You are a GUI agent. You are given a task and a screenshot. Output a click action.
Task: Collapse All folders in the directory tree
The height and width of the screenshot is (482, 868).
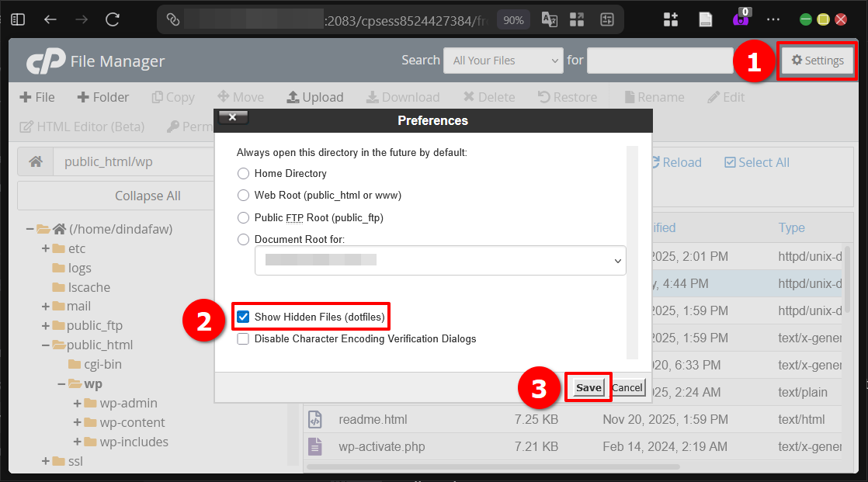click(x=148, y=195)
